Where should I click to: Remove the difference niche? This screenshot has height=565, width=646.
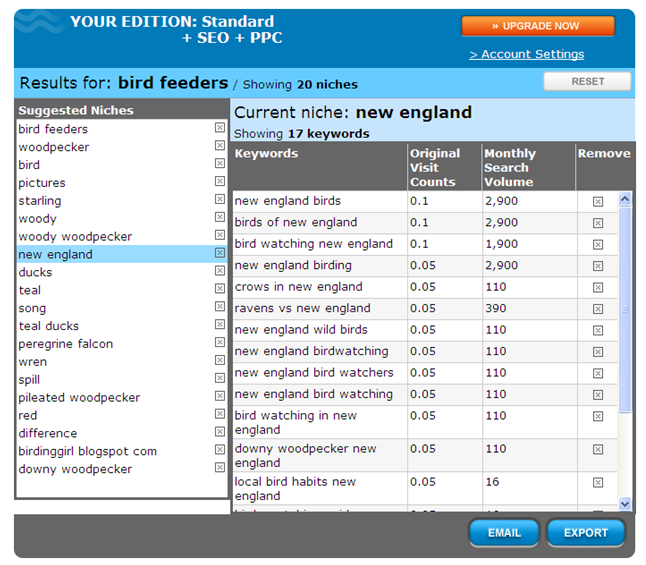point(220,432)
